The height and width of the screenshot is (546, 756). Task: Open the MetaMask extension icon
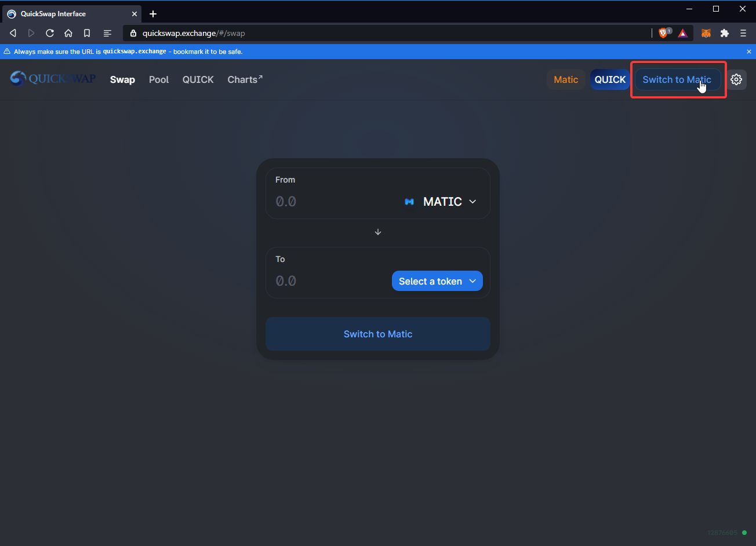tap(706, 33)
